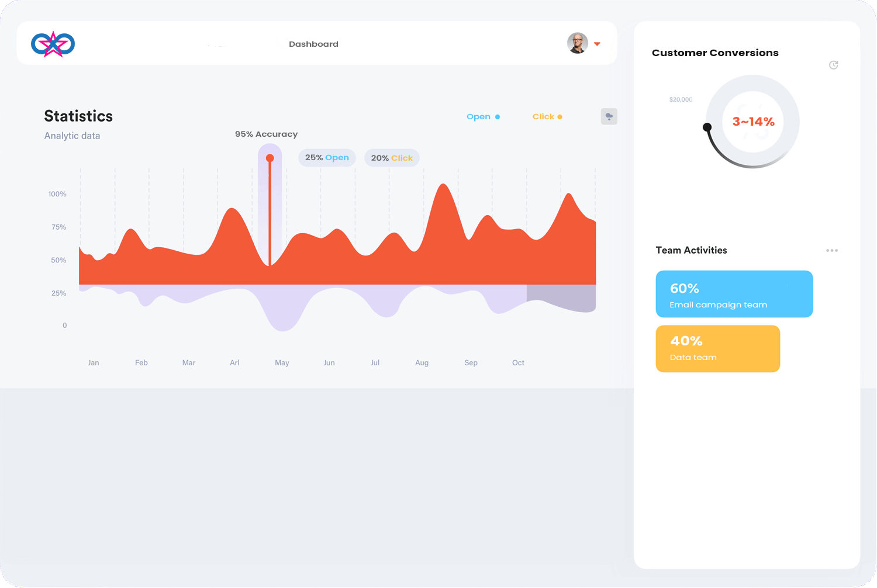Image resolution: width=877 pixels, height=588 pixels.
Task: Click the red accuracy marker dot on chart
Action: (x=270, y=158)
